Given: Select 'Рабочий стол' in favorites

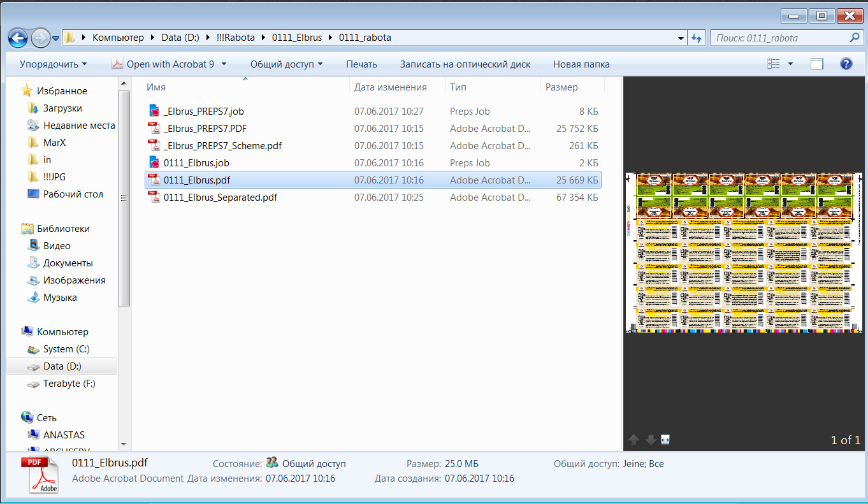Looking at the screenshot, I should coord(73,194).
